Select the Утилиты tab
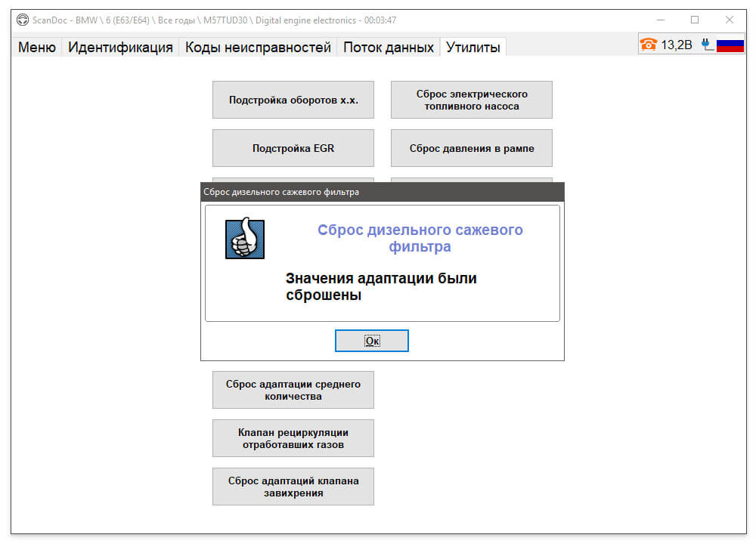 point(473,48)
